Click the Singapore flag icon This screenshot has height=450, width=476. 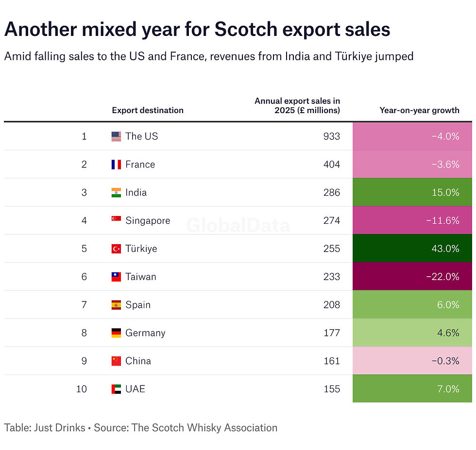click(116, 218)
